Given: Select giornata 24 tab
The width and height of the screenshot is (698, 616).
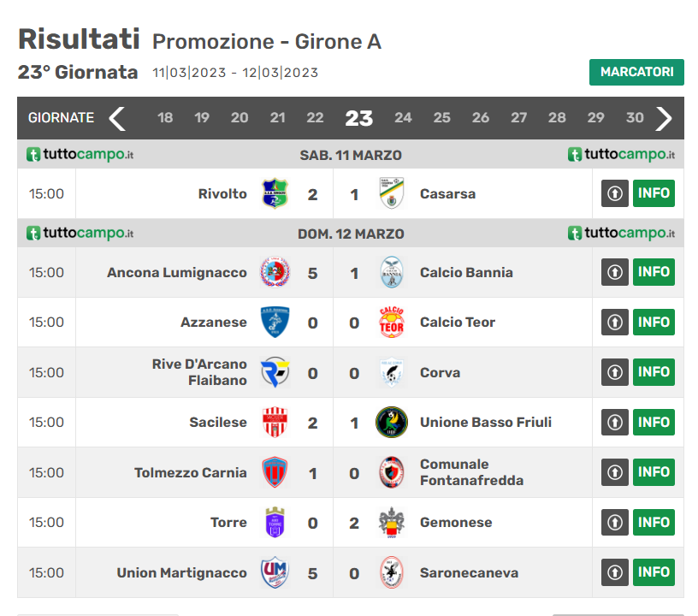Looking at the screenshot, I should [403, 118].
